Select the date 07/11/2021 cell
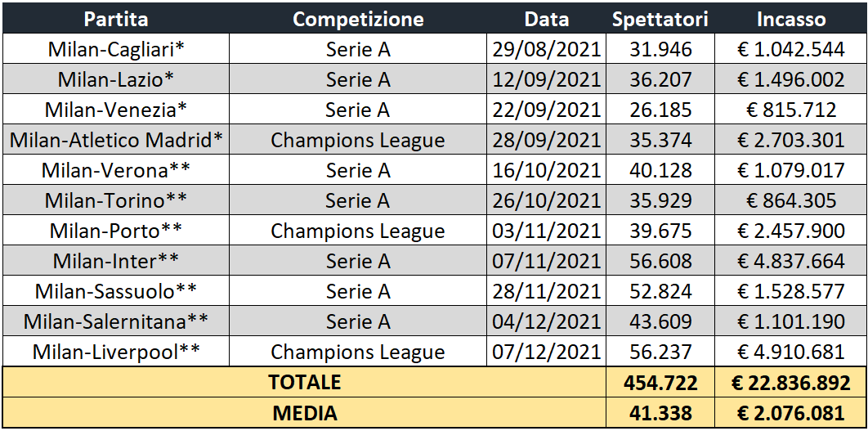 546,261
